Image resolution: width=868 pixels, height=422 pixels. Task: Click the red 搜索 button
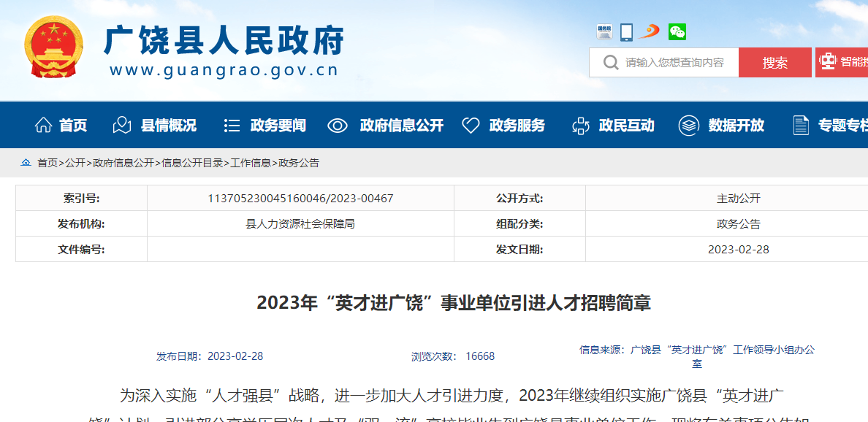tap(775, 63)
